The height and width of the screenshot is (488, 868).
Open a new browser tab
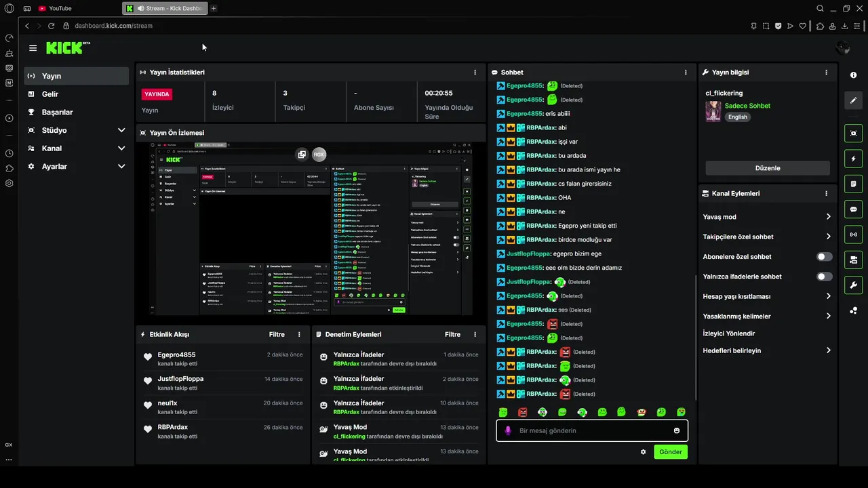(214, 8)
